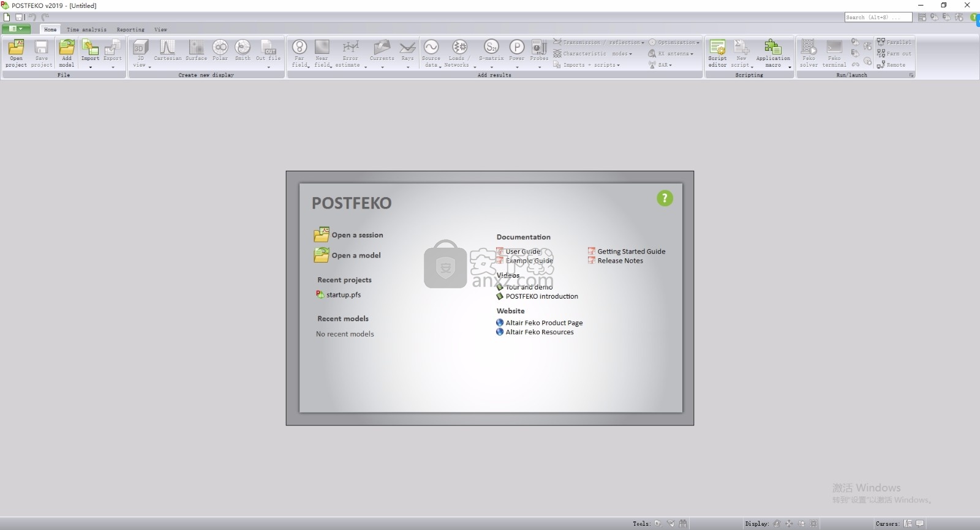Screen dimensions: 980x530
Task: Add Currents results
Action: pos(382,54)
